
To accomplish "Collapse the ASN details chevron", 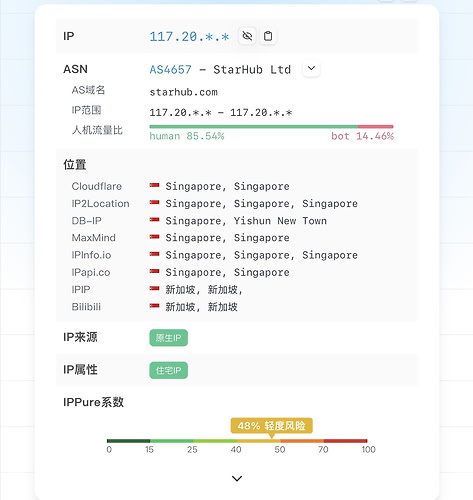I will click(311, 69).
